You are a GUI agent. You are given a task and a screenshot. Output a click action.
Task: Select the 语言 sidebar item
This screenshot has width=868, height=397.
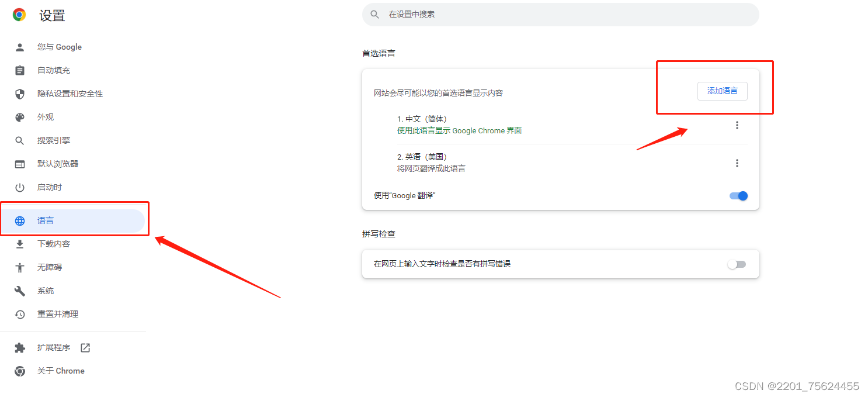click(x=72, y=220)
